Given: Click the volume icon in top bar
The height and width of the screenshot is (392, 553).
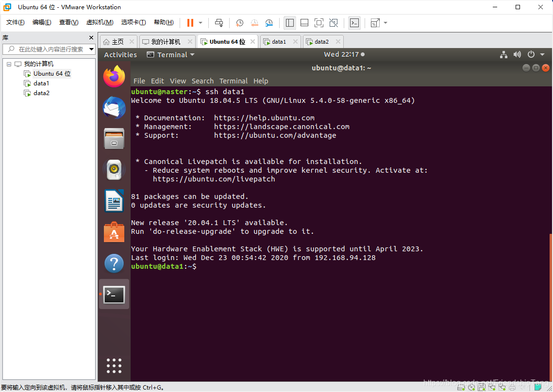Looking at the screenshot, I should coord(517,54).
